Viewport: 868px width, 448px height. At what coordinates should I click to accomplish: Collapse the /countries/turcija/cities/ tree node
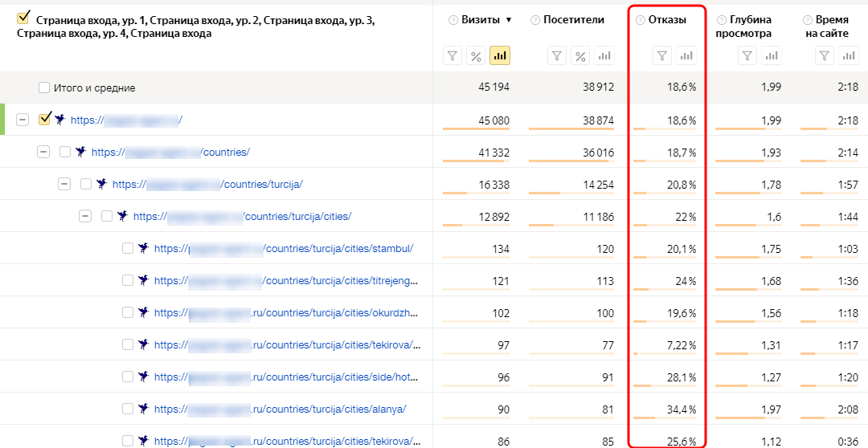tap(85, 216)
